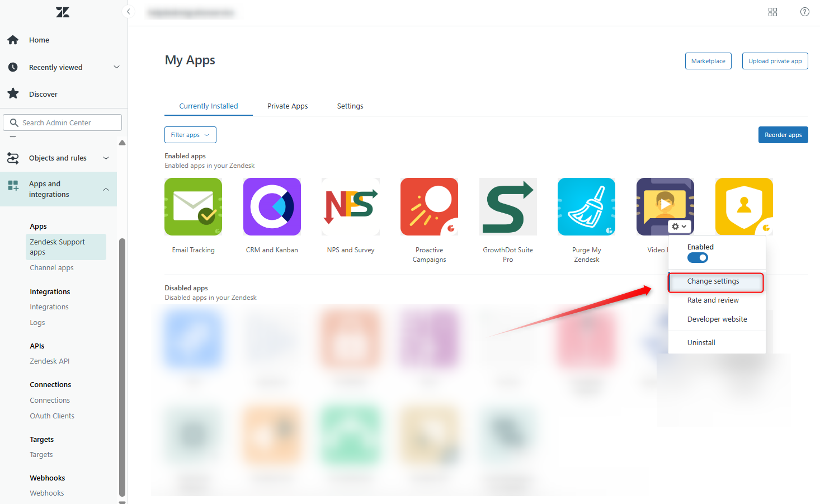Click the NPS and Survey label
Screen dimensions: 820x504
(x=351, y=250)
